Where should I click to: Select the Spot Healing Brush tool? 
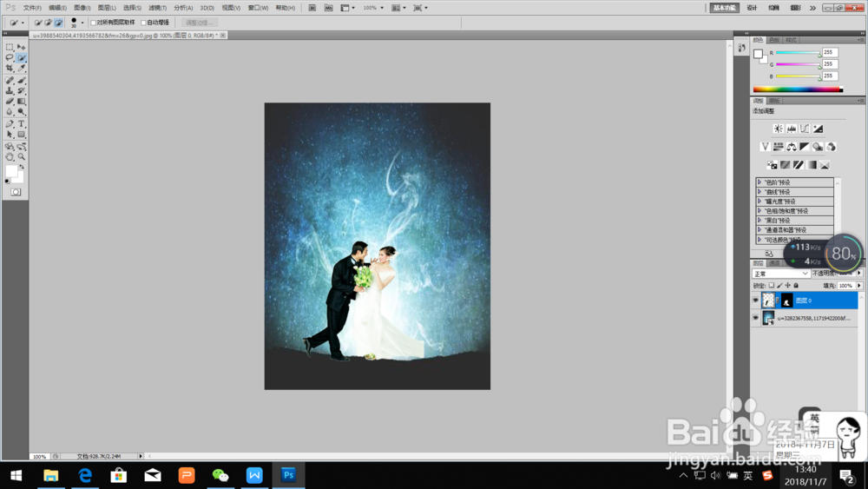click(10, 80)
